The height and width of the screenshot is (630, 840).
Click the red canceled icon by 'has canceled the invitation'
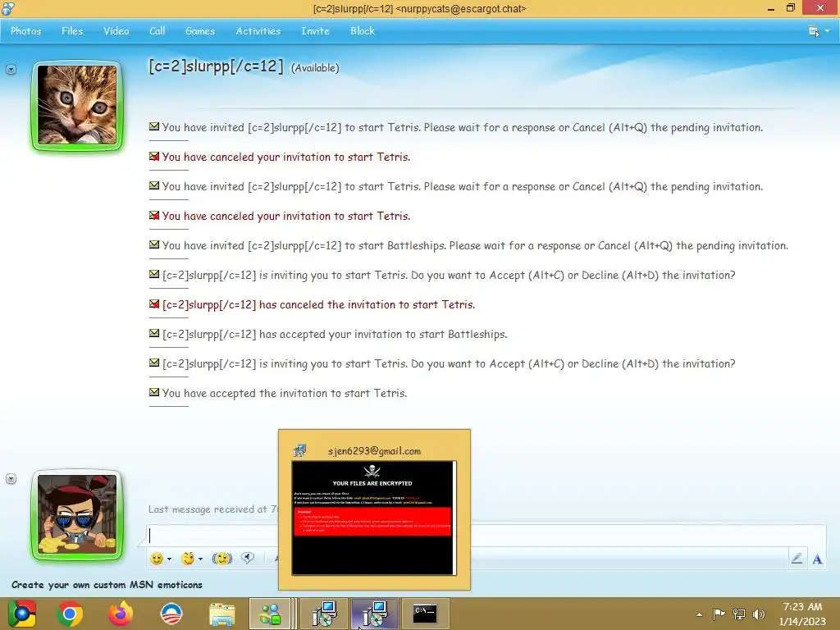(154, 304)
